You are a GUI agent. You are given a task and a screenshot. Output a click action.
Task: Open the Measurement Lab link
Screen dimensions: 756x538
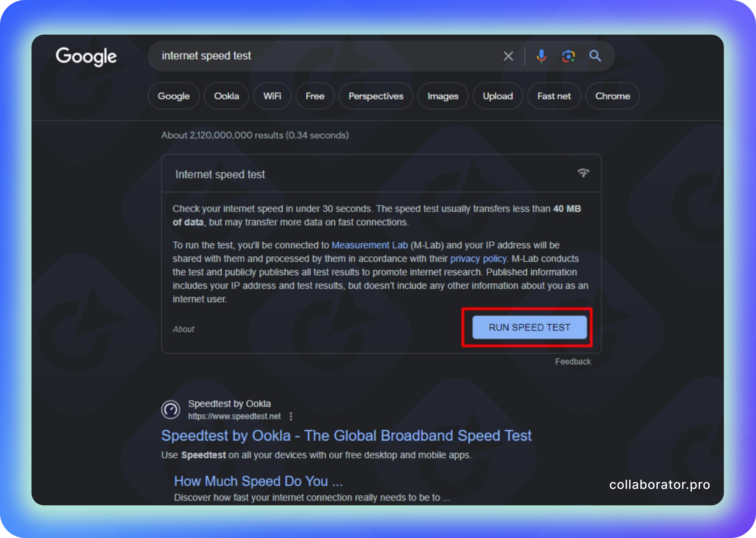pyautogui.click(x=369, y=245)
